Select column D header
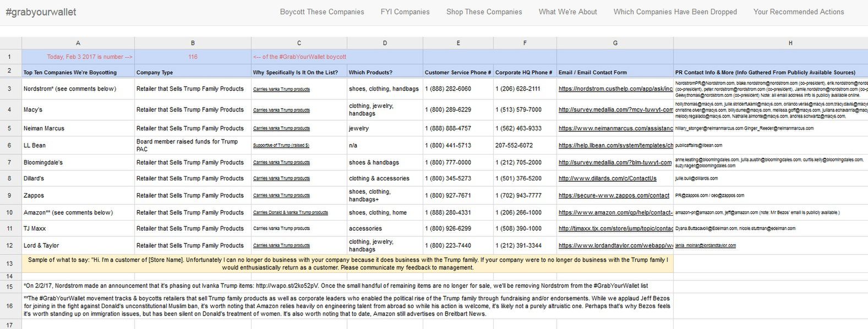The height and width of the screenshot is (329, 868). pyautogui.click(x=385, y=43)
